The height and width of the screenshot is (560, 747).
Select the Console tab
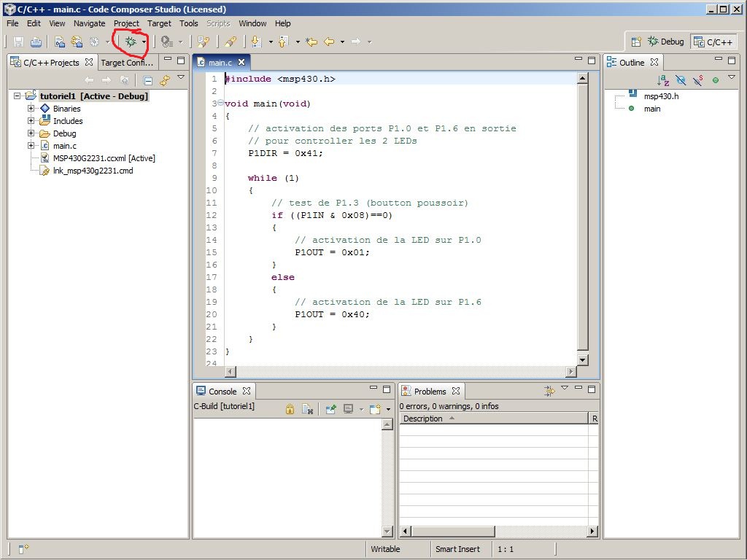point(222,392)
